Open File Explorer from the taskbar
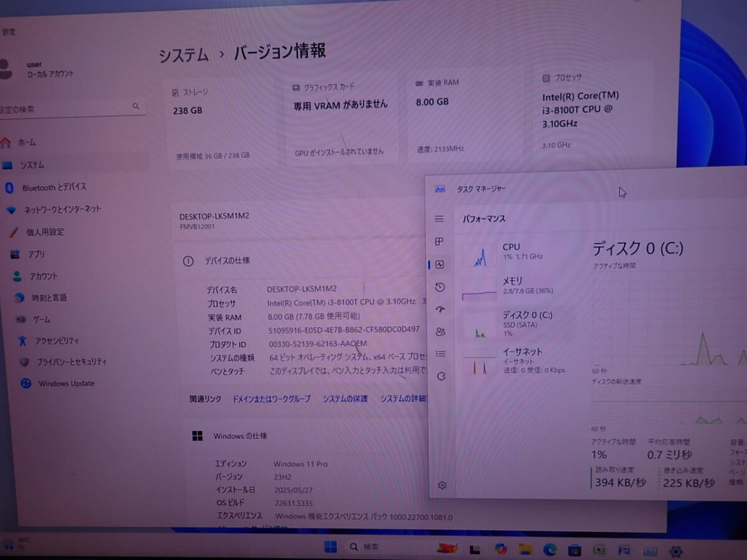 (x=526, y=549)
